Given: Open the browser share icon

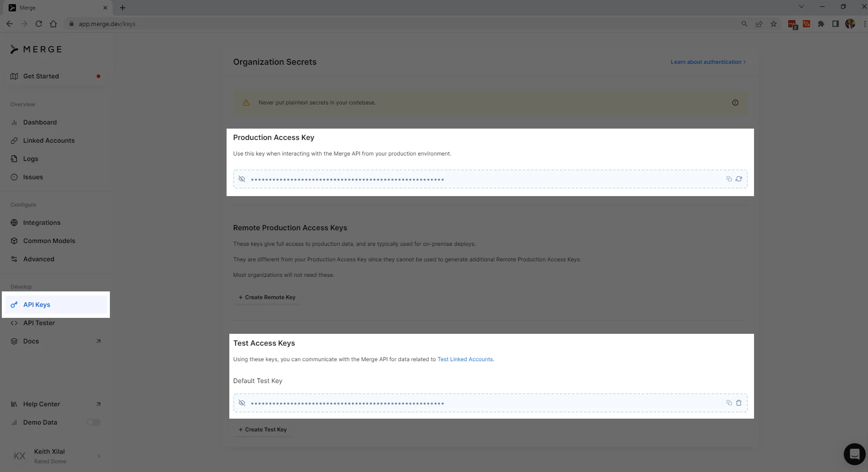Looking at the screenshot, I should [759, 24].
